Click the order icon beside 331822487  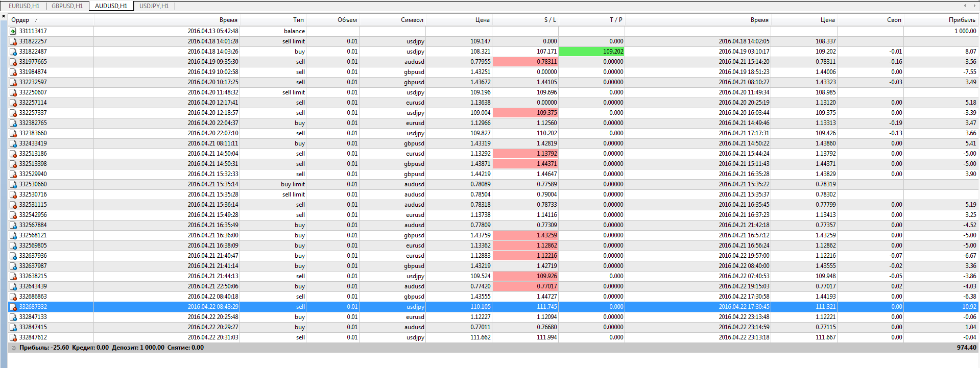13,52
